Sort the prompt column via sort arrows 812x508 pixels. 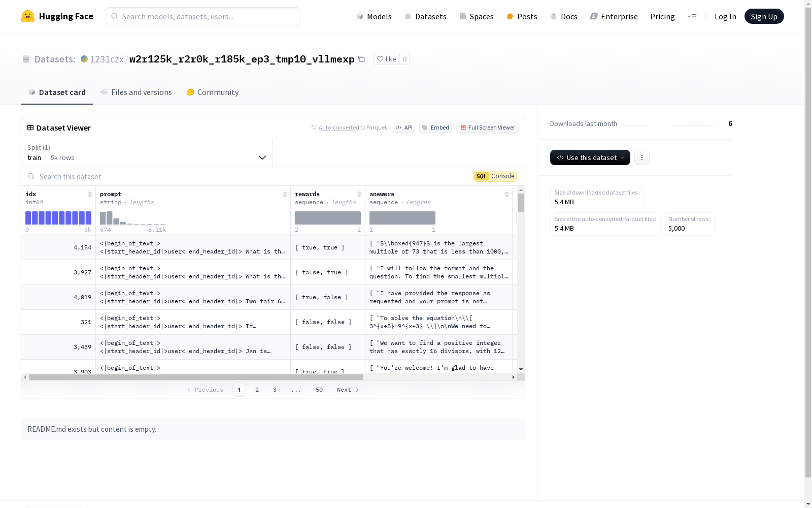[285, 194]
